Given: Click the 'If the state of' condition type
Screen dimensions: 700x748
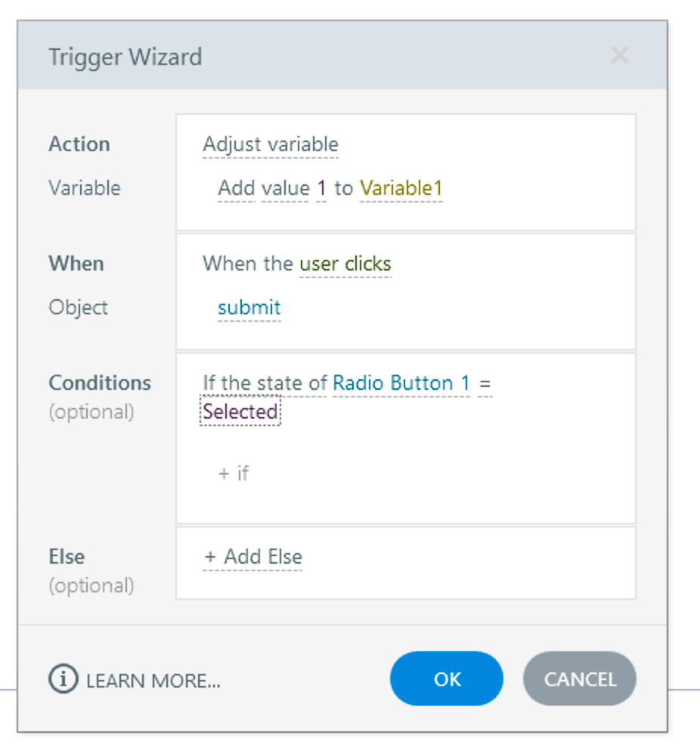Looking at the screenshot, I should tap(265, 383).
